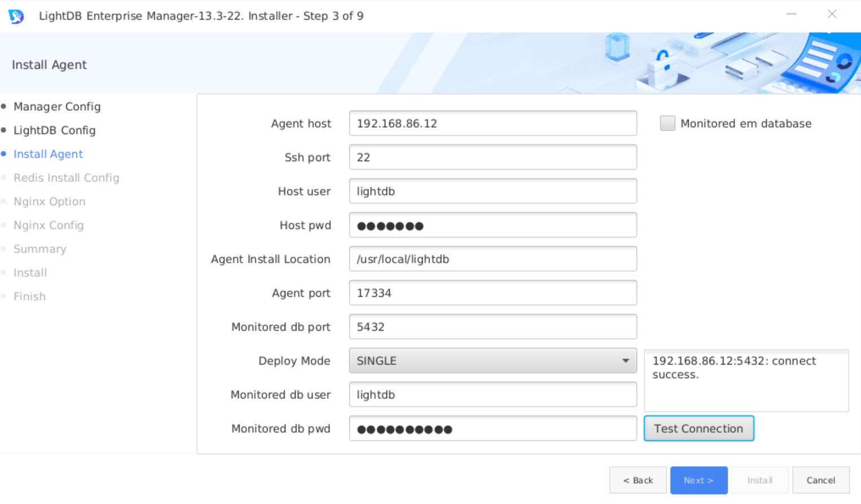Click the LightDB app logo icon
Screen dimensions: 861x504
16,16
